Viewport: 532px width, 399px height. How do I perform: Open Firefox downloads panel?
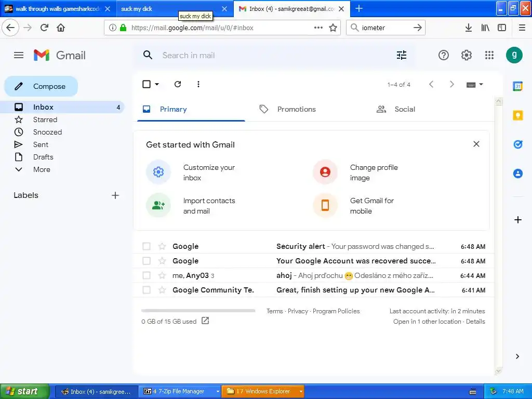pyautogui.click(x=469, y=28)
